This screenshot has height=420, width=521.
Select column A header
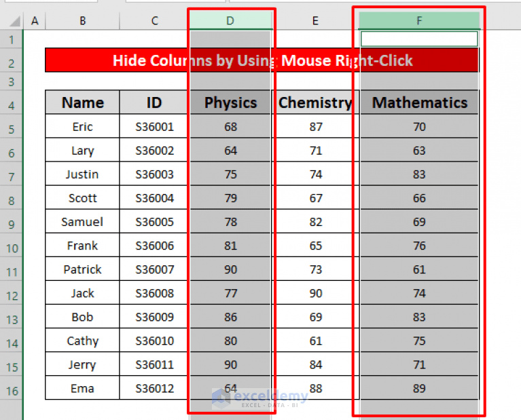[x=35, y=21]
